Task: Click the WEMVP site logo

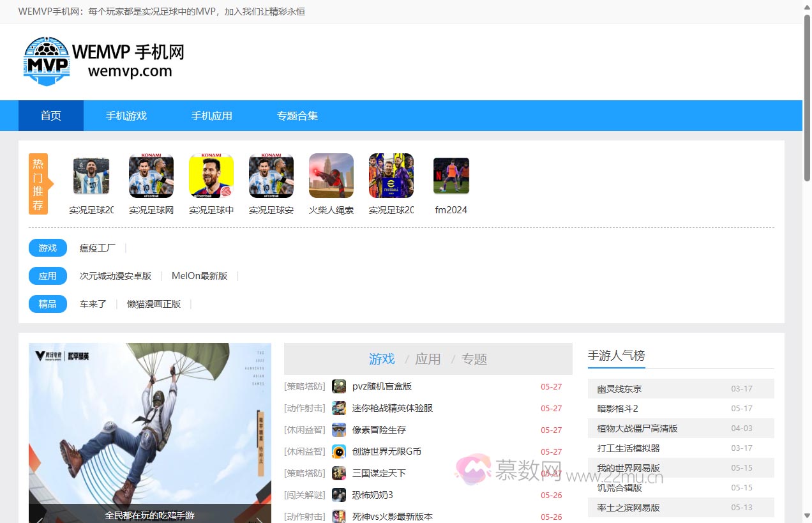Action: point(46,61)
